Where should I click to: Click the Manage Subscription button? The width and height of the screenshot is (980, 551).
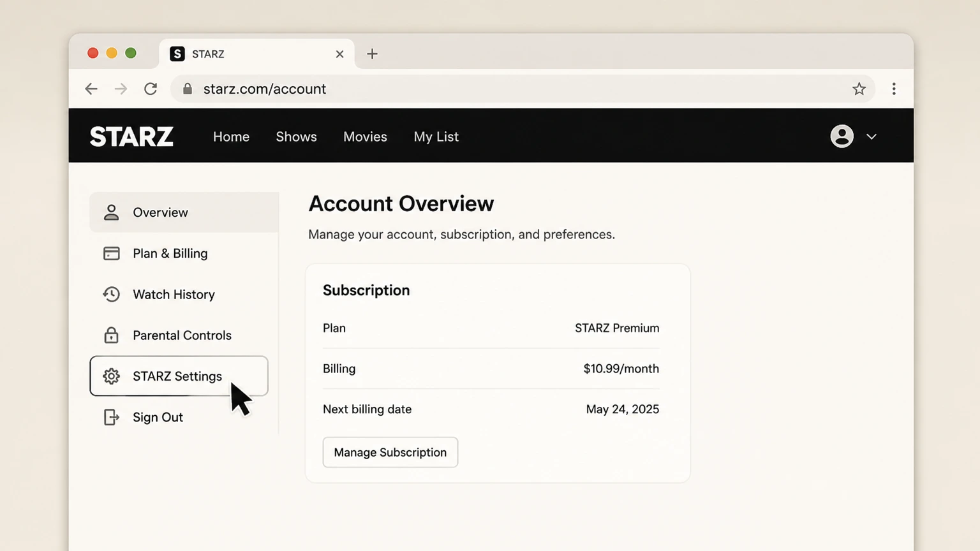click(x=390, y=452)
